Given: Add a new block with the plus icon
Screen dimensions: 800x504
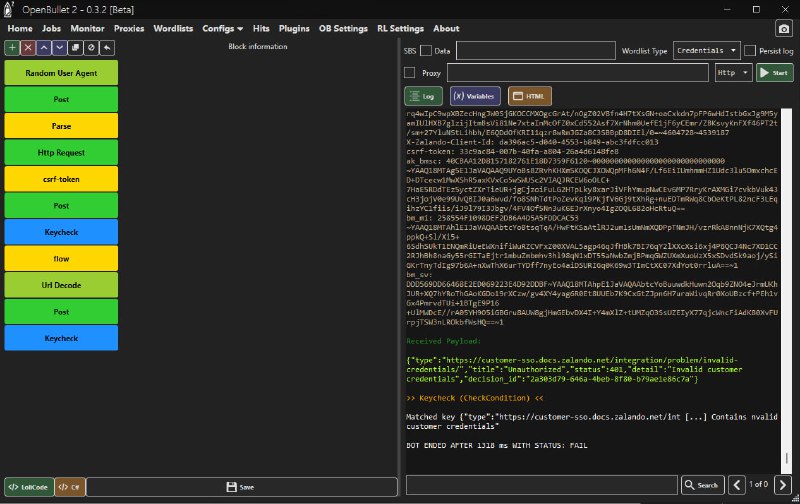Looking at the screenshot, I should pos(12,48).
